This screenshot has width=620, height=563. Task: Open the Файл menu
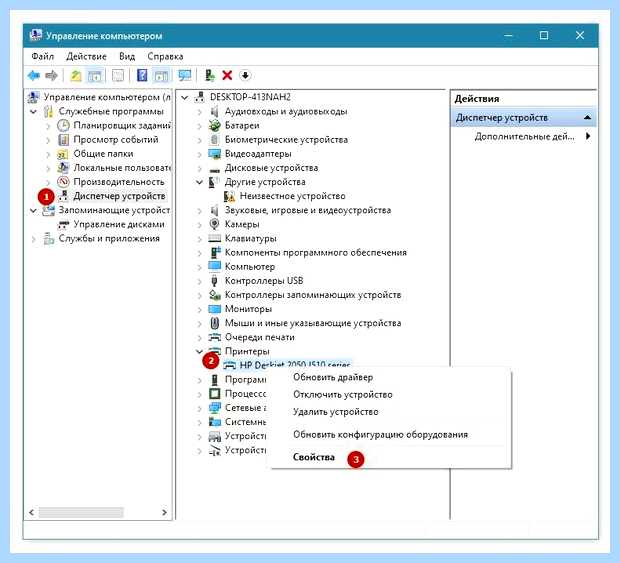[x=42, y=57]
